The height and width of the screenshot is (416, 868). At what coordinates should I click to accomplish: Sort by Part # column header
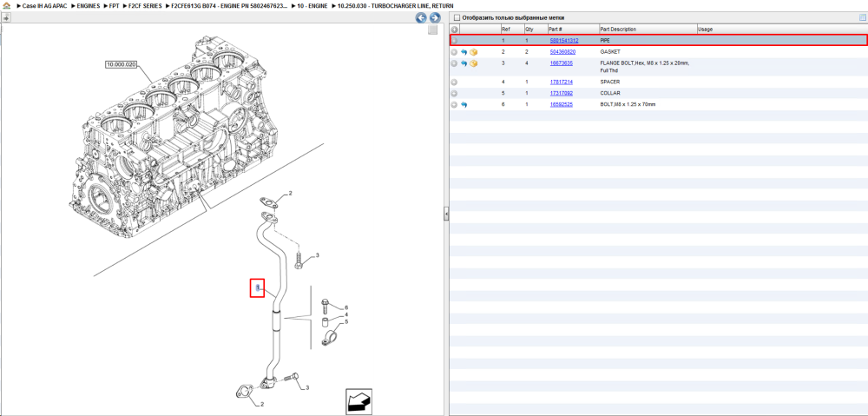[573, 30]
